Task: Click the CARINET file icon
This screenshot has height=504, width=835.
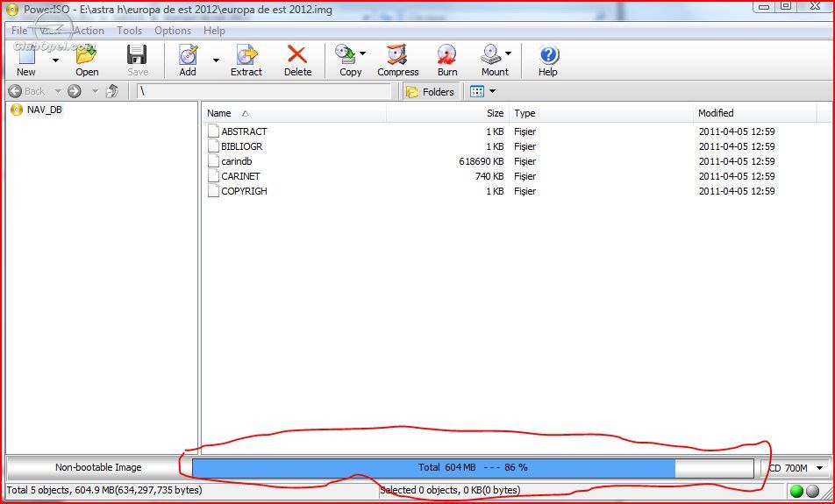Action: 213,175
